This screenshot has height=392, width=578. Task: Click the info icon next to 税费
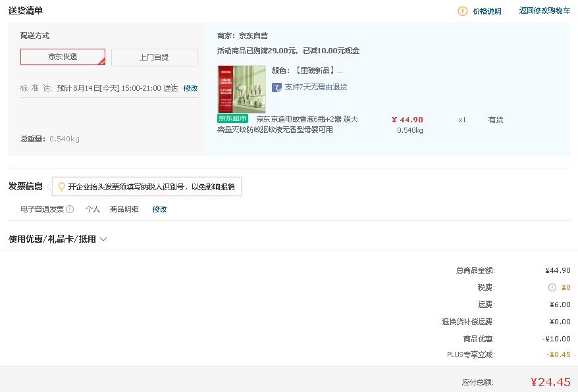point(552,287)
